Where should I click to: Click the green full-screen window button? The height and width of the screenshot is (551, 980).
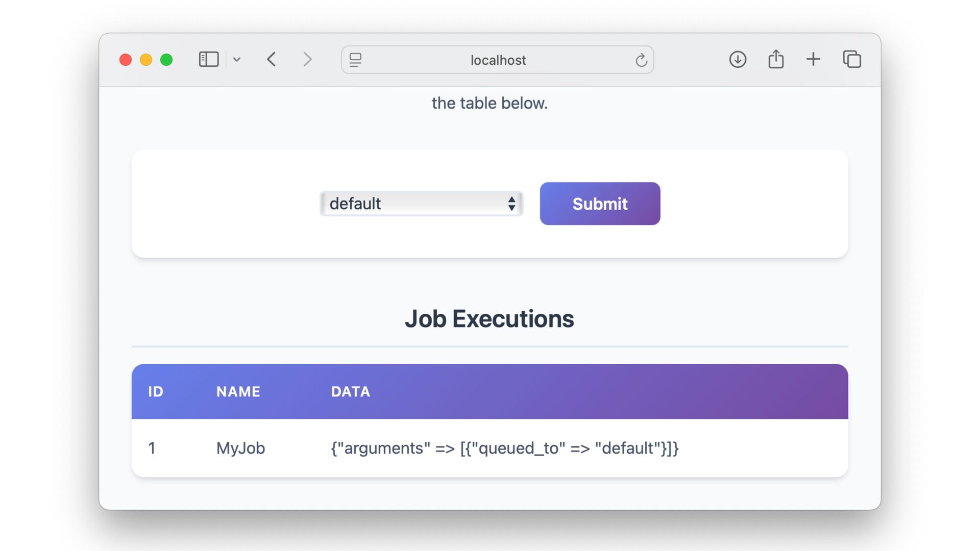coord(166,60)
